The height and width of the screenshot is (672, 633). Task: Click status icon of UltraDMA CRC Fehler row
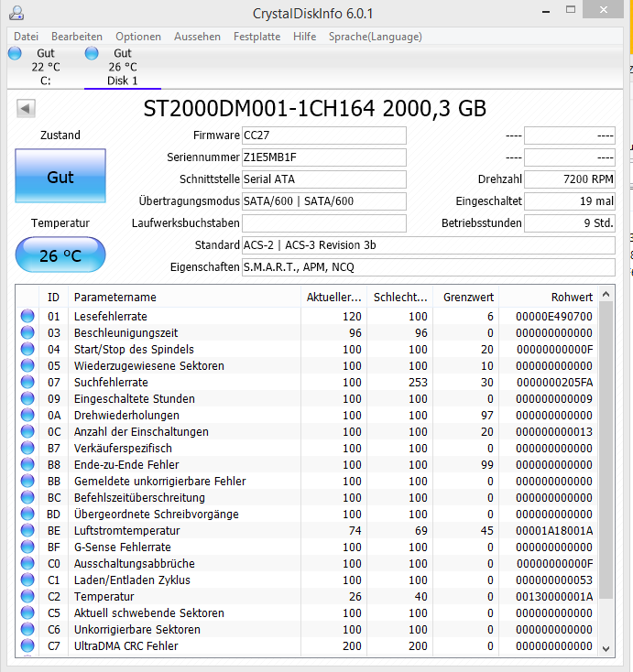pyautogui.click(x=27, y=645)
